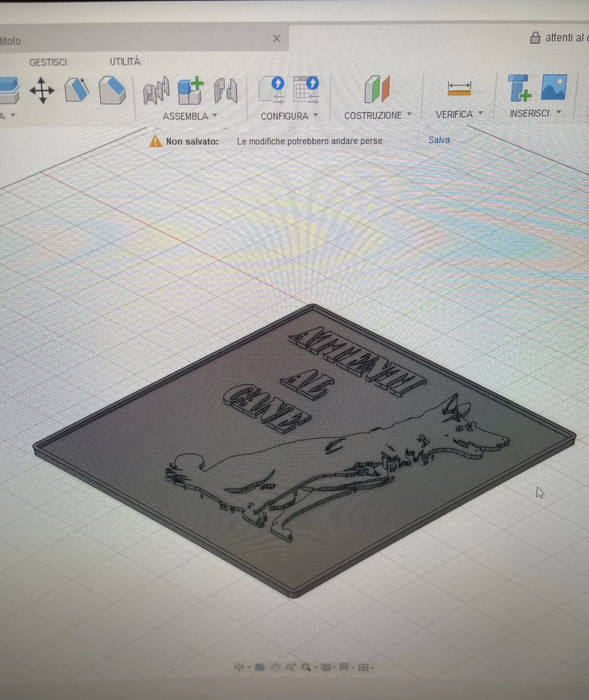This screenshot has width=589, height=700.
Task: Select the Move/Copy tool icon
Action: tap(41, 91)
